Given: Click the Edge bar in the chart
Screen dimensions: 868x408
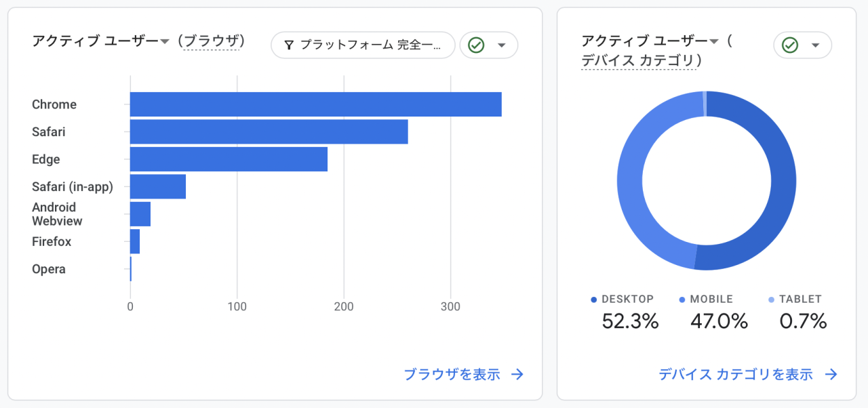Looking at the screenshot, I should tap(229, 159).
